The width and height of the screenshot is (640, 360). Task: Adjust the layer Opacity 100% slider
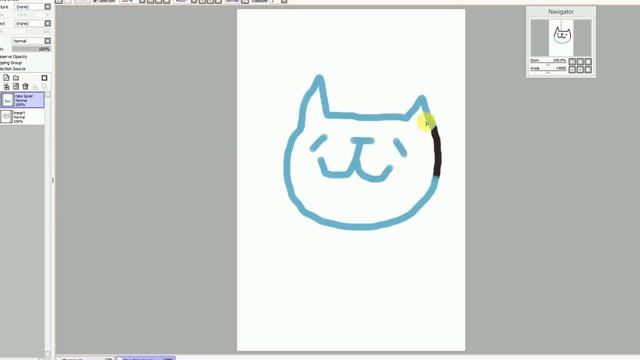31,49
